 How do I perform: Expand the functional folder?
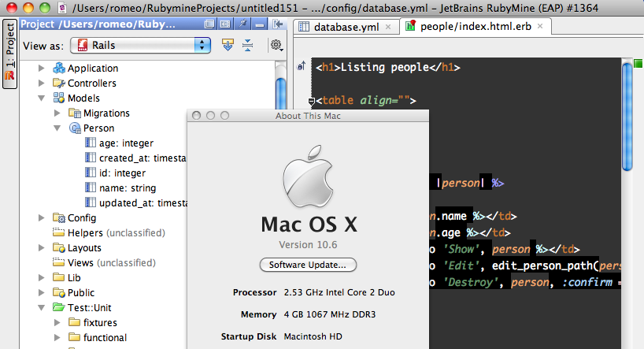pyautogui.click(x=57, y=337)
